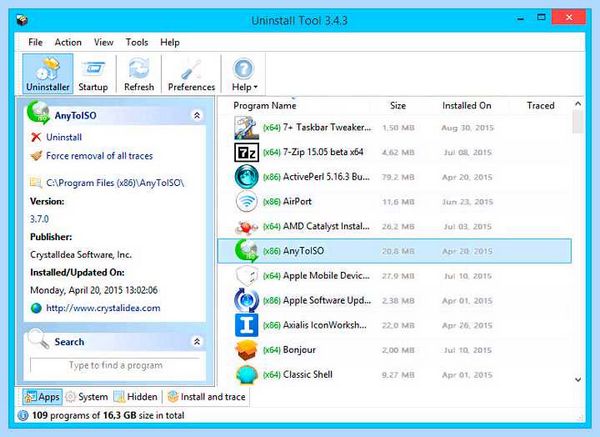Collapse the Search panel
600x437 pixels.
pos(197,341)
